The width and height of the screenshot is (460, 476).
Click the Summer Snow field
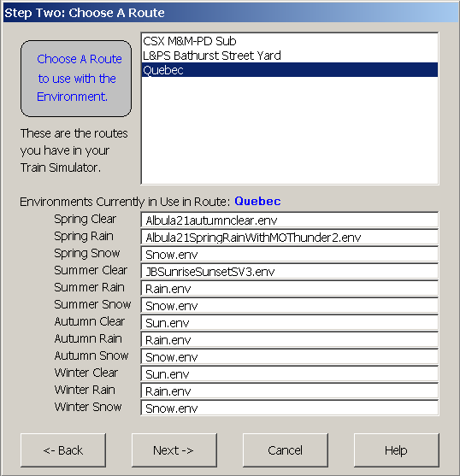click(x=290, y=306)
